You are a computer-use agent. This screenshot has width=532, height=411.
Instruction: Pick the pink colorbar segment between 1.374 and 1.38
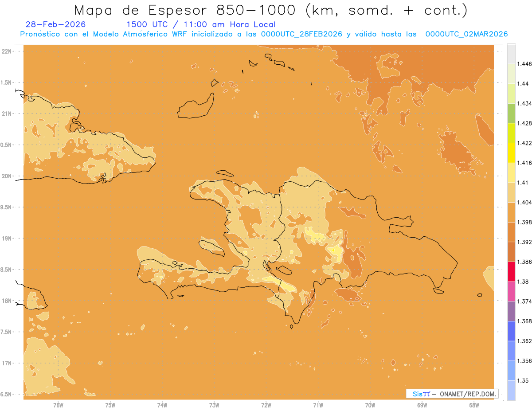pos(511,291)
